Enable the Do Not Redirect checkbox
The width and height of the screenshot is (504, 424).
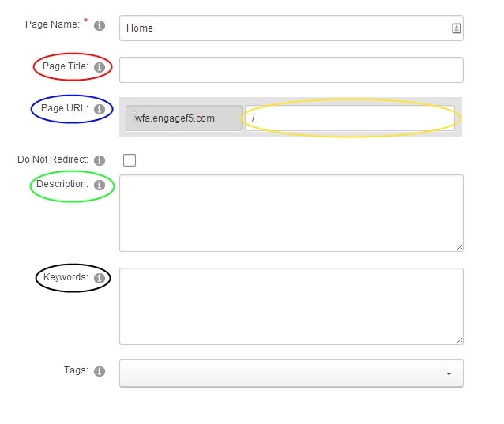tap(130, 160)
